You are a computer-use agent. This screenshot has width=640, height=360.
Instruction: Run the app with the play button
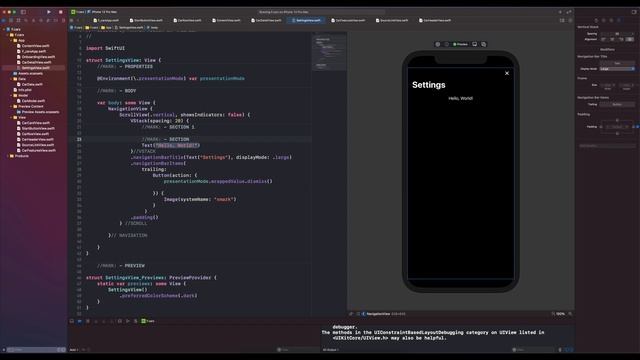[49, 12]
